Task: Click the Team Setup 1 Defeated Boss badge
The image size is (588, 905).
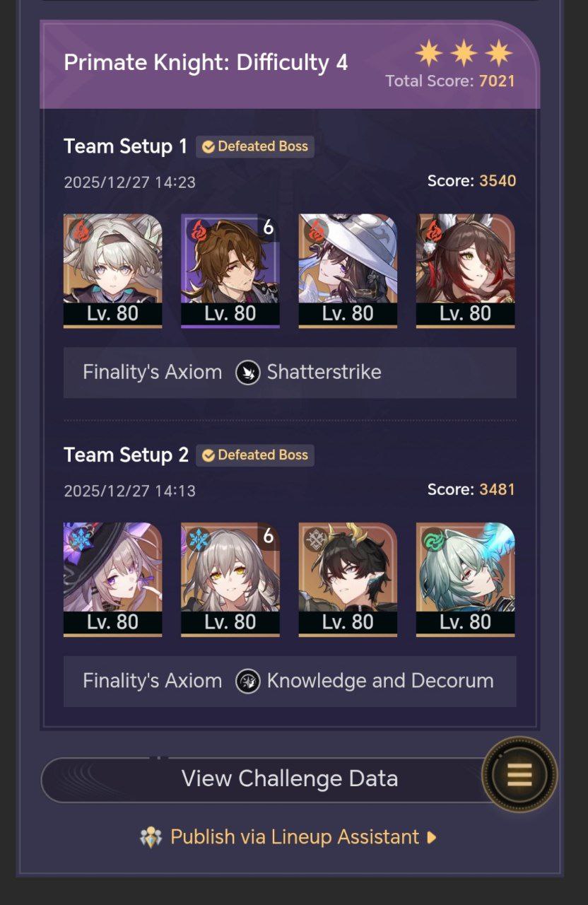Action: point(255,146)
